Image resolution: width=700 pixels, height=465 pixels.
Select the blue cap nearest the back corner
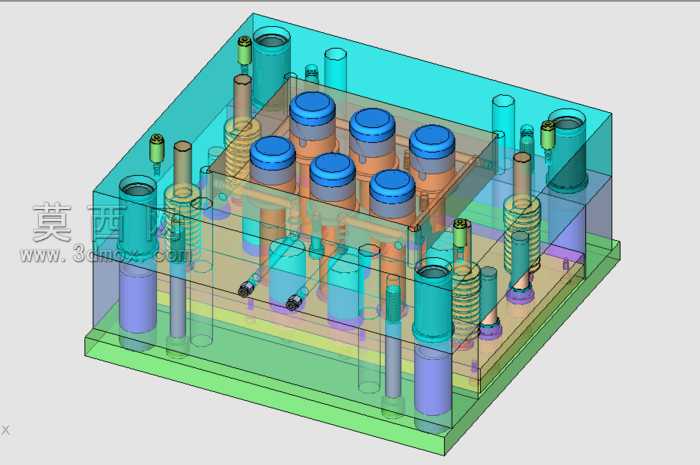pyautogui.click(x=312, y=108)
